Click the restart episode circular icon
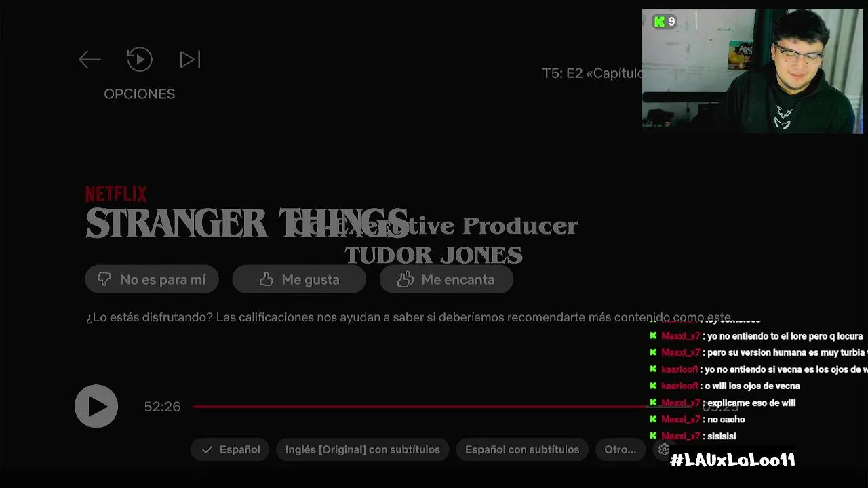The height and width of the screenshot is (488, 868). [x=140, y=60]
